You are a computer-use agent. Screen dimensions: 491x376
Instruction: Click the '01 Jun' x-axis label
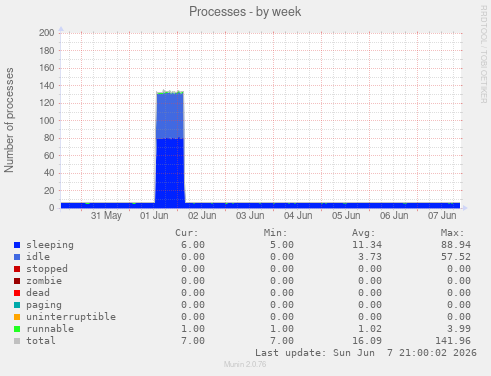[x=154, y=216]
